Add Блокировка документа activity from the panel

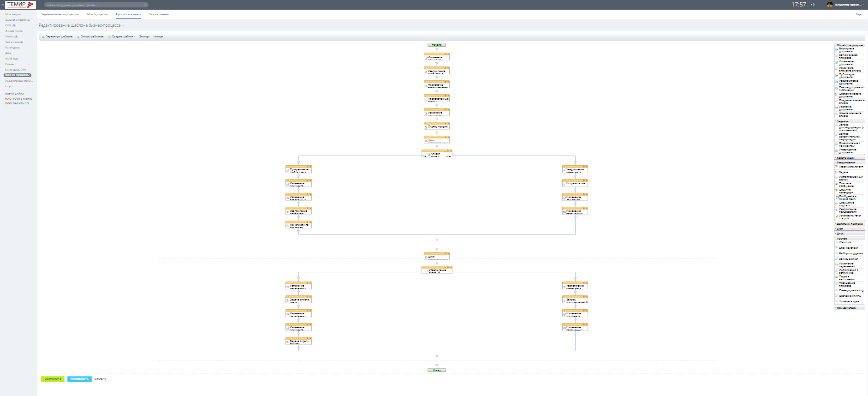pos(849,50)
